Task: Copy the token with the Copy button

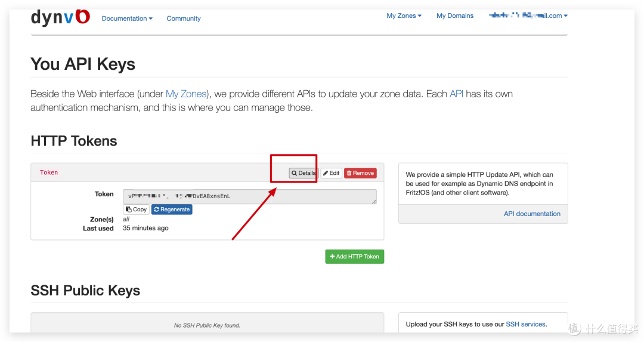Action: pos(136,209)
